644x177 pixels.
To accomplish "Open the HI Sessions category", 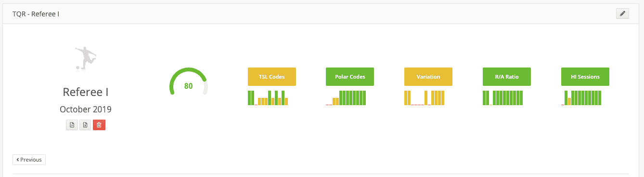I will [x=585, y=77].
